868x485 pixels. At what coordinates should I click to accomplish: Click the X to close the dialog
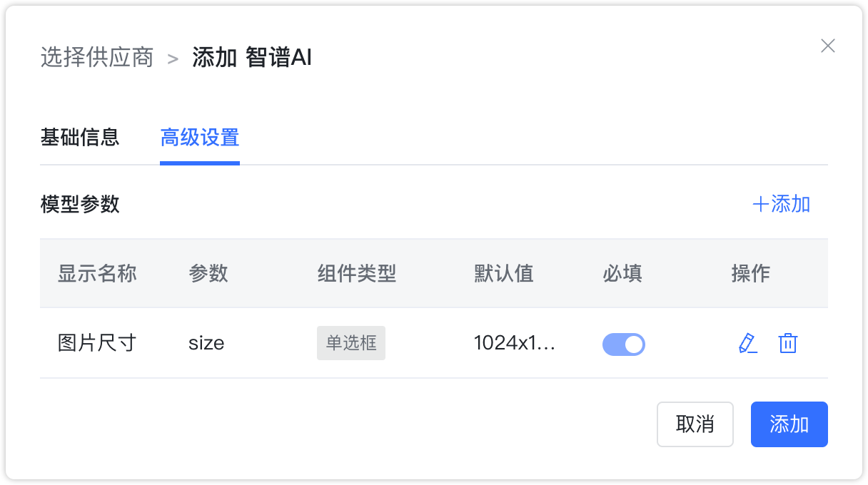[827, 46]
